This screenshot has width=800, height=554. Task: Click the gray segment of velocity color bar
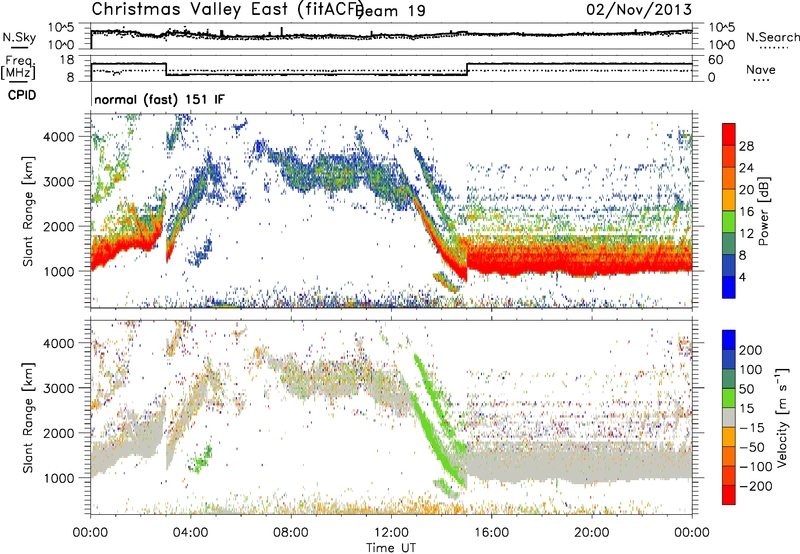tap(729, 417)
